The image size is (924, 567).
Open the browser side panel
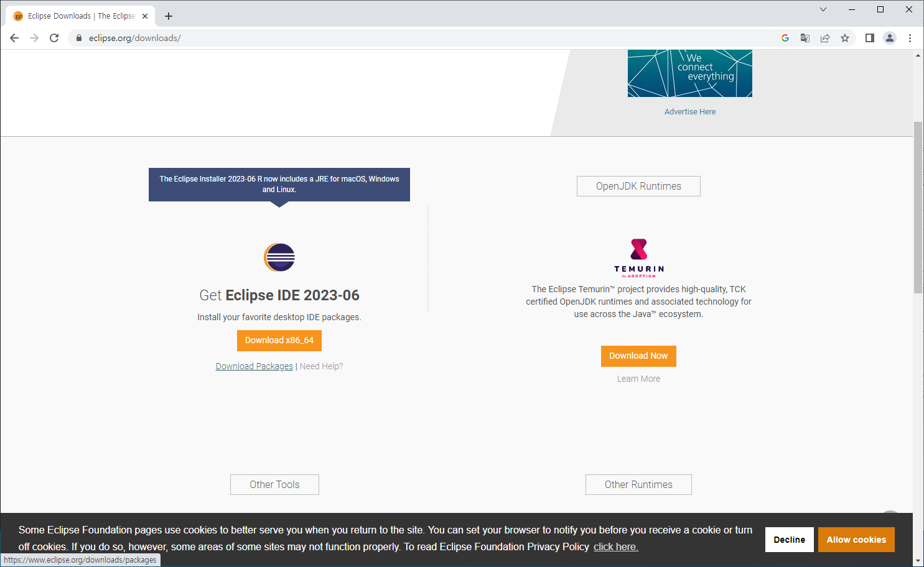870,38
